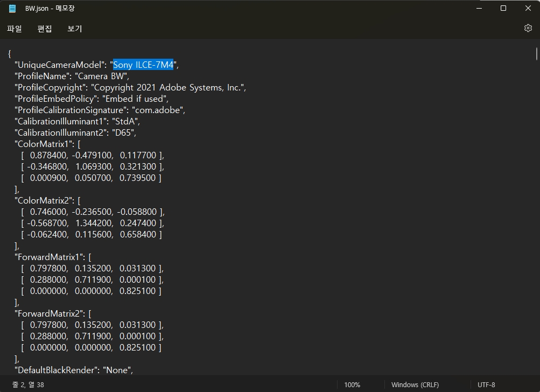Click value -0.479100 in ColorMatrix1
The height and width of the screenshot is (392, 540).
92,156
